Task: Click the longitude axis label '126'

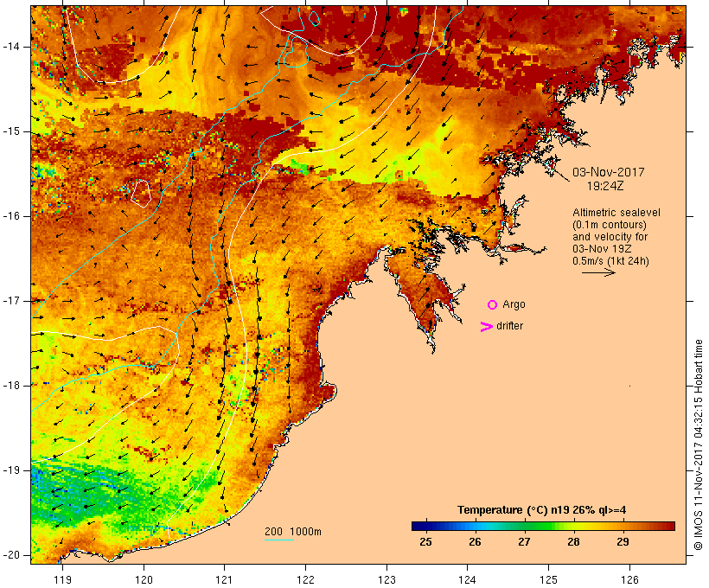Action: click(629, 580)
